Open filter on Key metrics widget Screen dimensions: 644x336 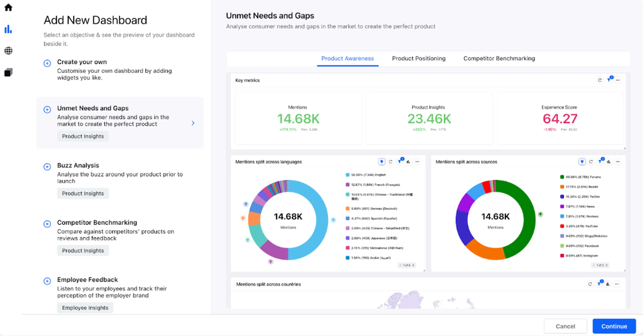click(609, 80)
